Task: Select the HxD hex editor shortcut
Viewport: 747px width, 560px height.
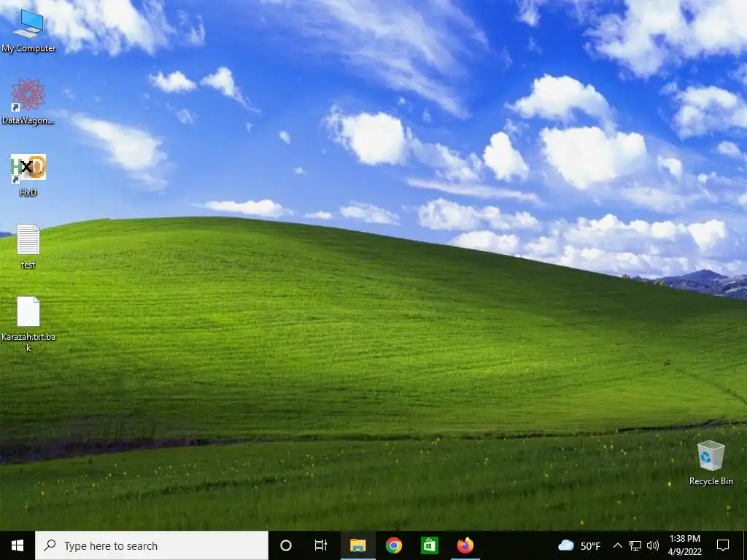Action: (28, 174)
